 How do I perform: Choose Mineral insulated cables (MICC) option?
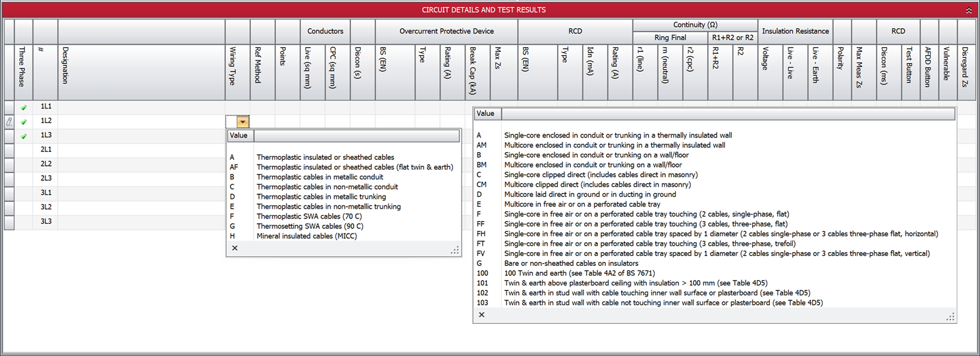tap(306, 236)
